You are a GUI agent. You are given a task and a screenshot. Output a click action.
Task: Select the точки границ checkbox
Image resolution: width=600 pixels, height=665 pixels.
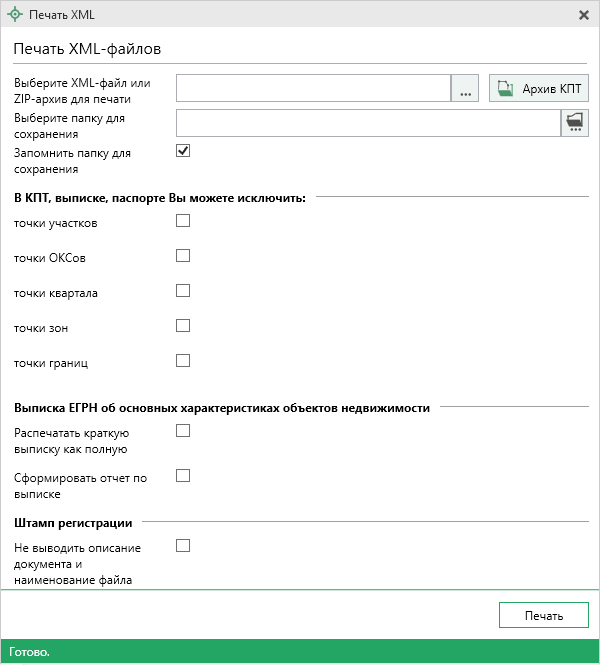pyautogui.click(x=183, y=361)
